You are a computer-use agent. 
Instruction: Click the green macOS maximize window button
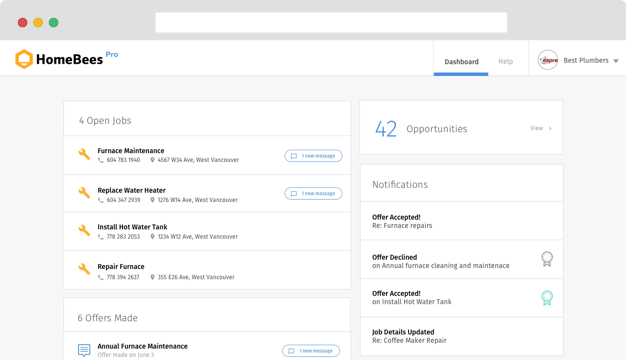(53, 22)
